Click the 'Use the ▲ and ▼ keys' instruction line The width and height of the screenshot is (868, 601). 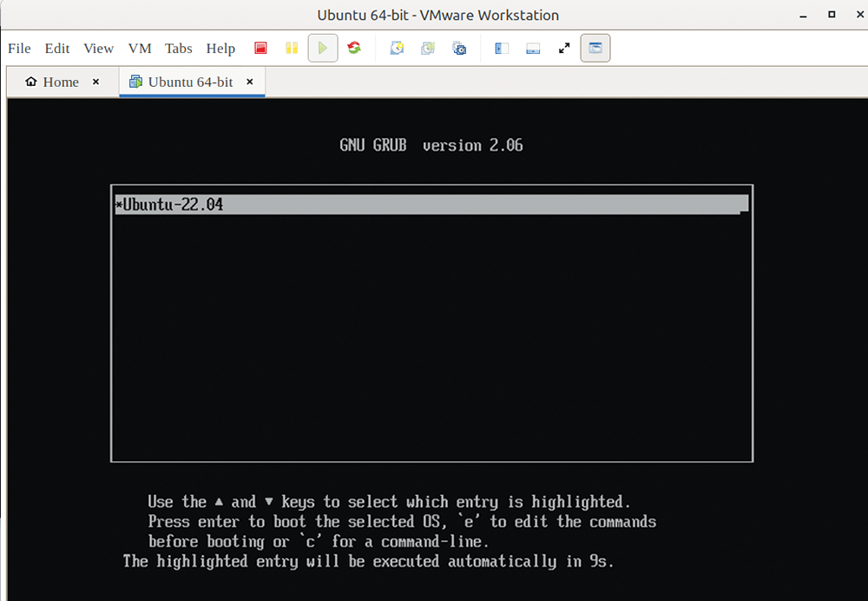tap(389, 502)
